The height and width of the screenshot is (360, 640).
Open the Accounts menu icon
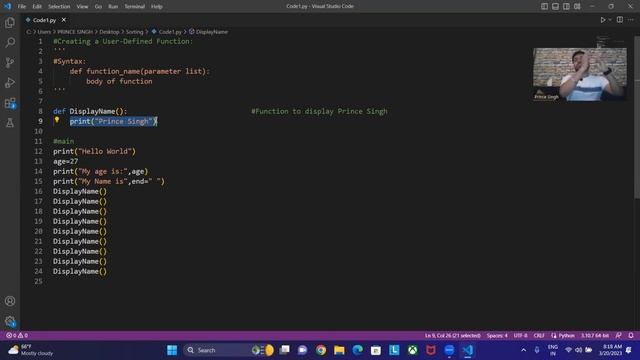10,301
